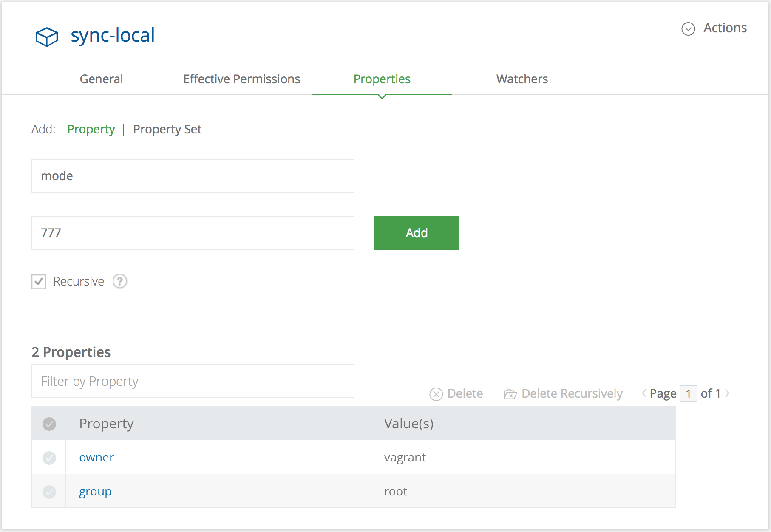This screenshot has width=771, height=532.
Task: Switch to the General tab
Action: [x=101, y=79]
